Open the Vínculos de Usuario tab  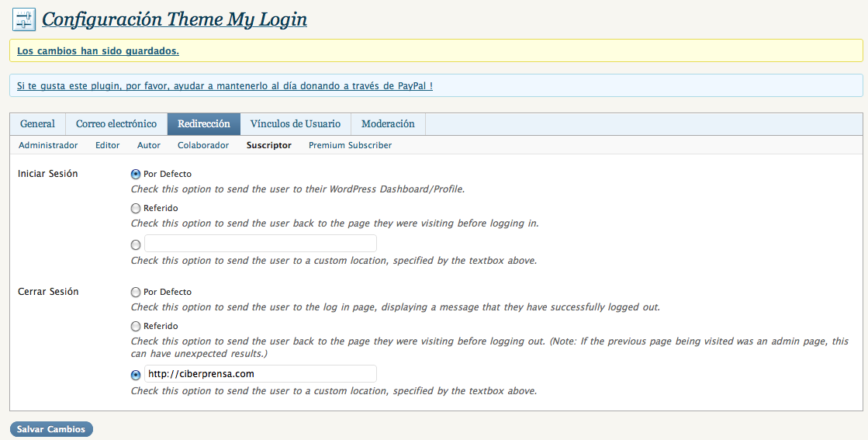[x=295, y=124]
